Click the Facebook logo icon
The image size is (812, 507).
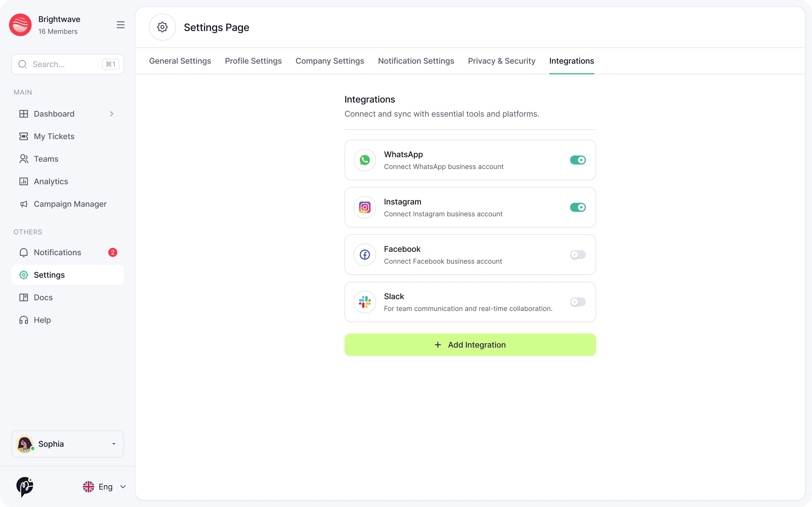click(x=364, y=255)
